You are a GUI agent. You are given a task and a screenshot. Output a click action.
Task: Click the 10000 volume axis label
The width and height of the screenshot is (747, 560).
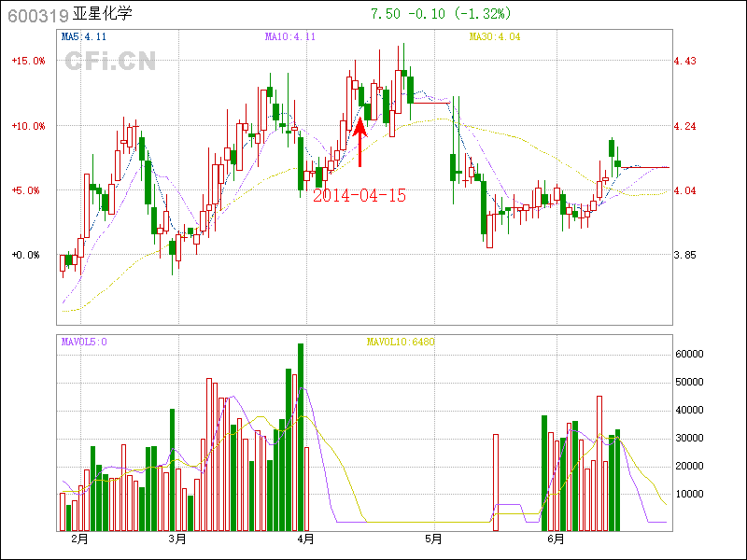click(689, 494)
